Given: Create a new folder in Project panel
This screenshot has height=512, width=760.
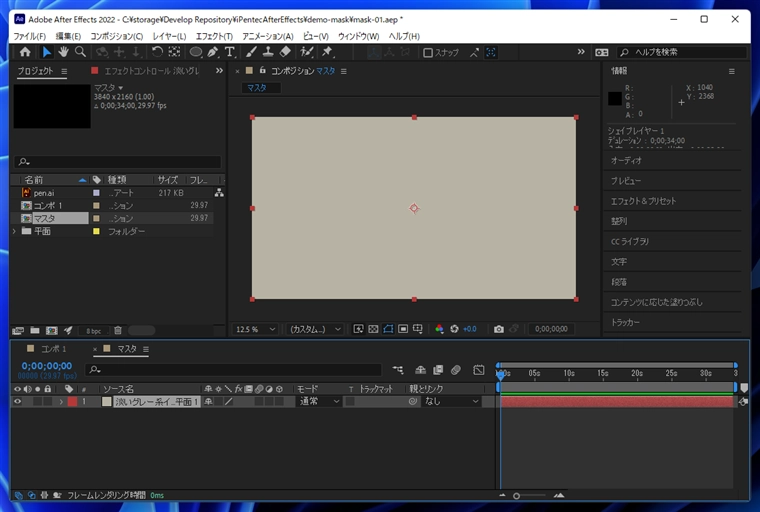Looking at the screenshot, I should click(34, 330).
